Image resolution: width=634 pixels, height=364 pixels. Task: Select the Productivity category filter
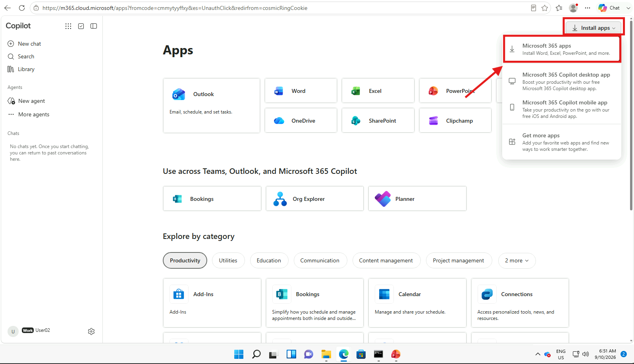(185, 260)
